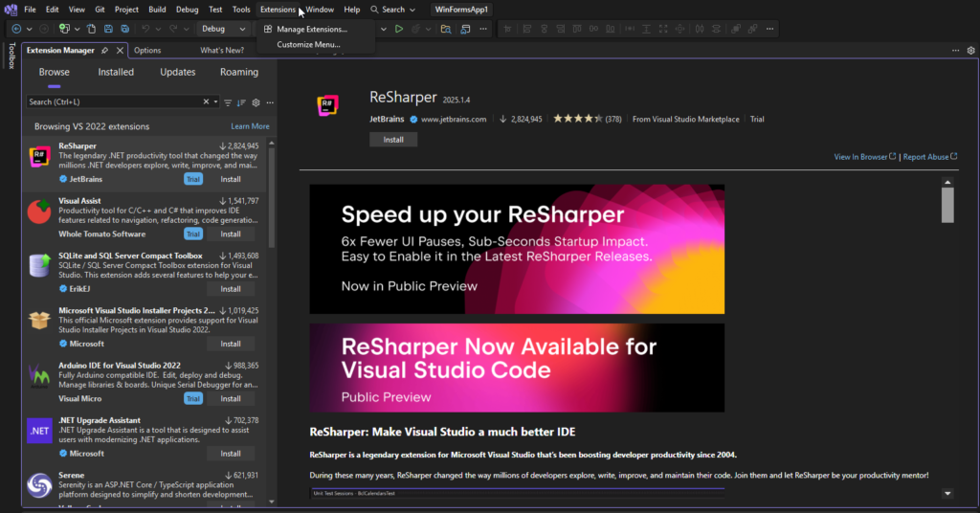Focus the Search (Ctrl+L) extensions field

click(115, 101)
